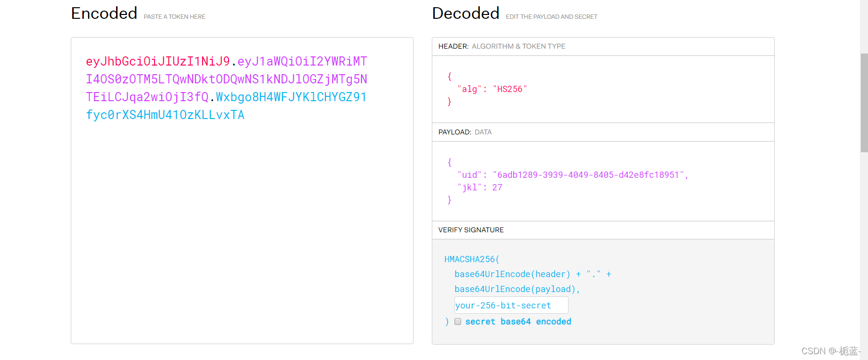Click the "Decoded" heading
868x360 pixels.
466,13
